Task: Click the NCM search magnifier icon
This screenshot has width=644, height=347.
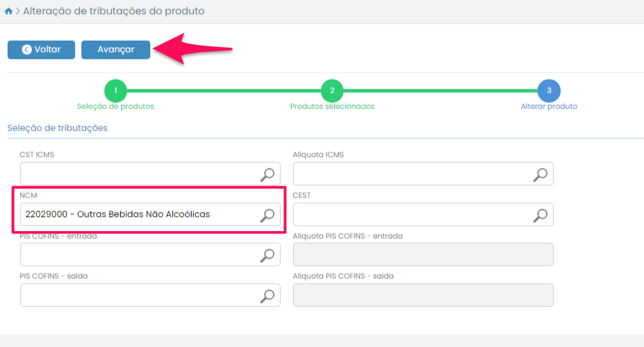Action: coord(267,215)
